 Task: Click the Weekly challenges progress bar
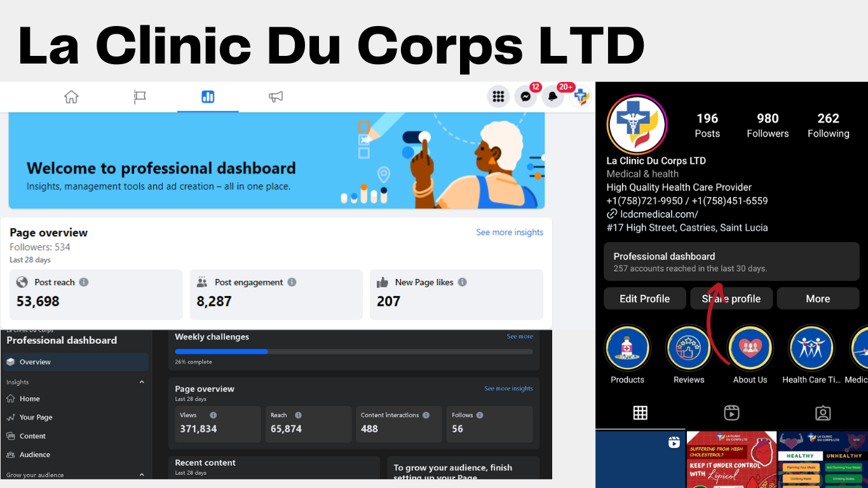(x=354, y=351)
